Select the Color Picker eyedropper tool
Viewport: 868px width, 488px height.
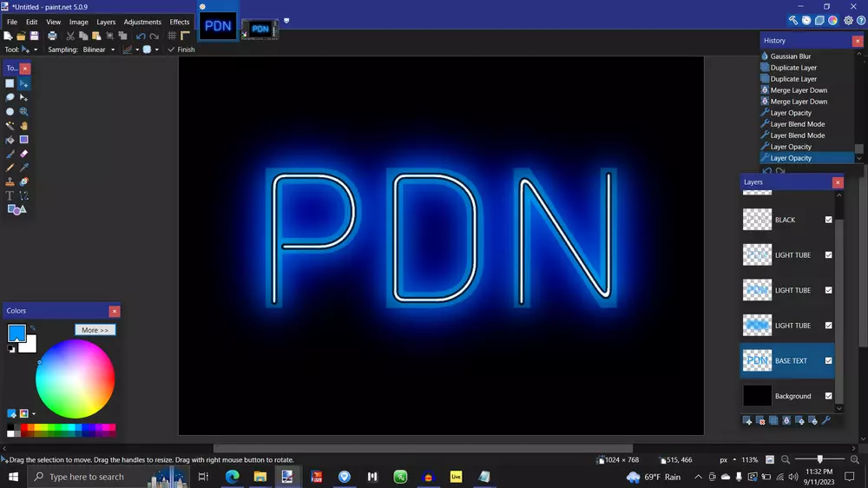23,168
